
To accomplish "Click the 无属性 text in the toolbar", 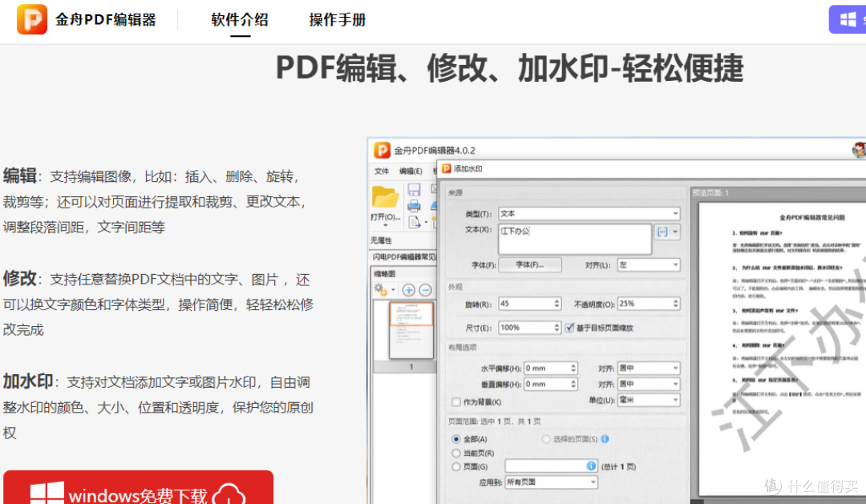I will [381, 240].
